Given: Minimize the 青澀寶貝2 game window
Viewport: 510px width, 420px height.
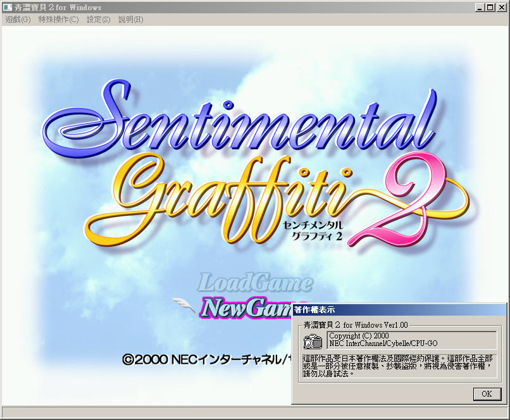Looking at the screenshot, I should click(480, 7).
